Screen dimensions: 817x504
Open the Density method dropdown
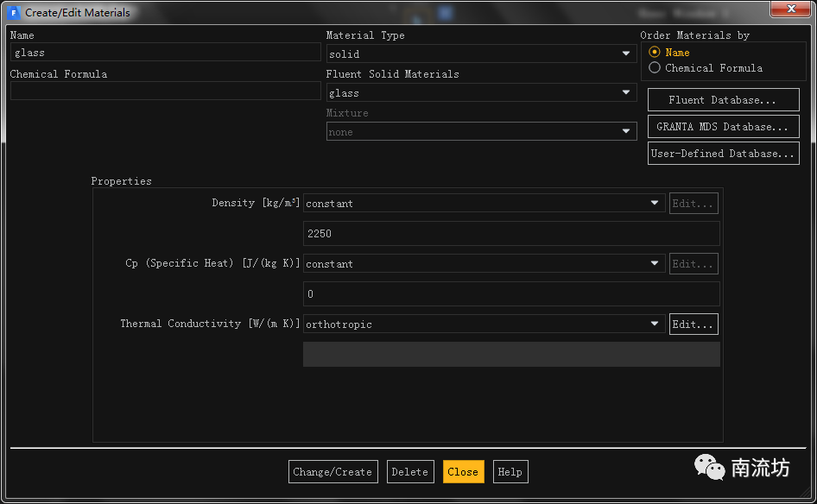[x=484, y=204]
